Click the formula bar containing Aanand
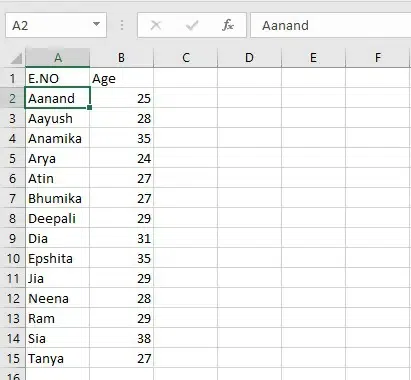This screenshot has height=380, width=411. (x=331, y=25)
